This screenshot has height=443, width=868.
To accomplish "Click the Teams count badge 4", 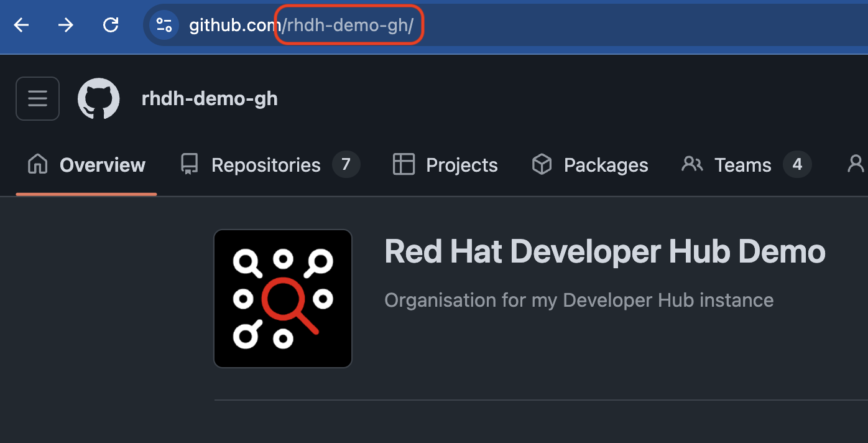I will click(797, 165).
